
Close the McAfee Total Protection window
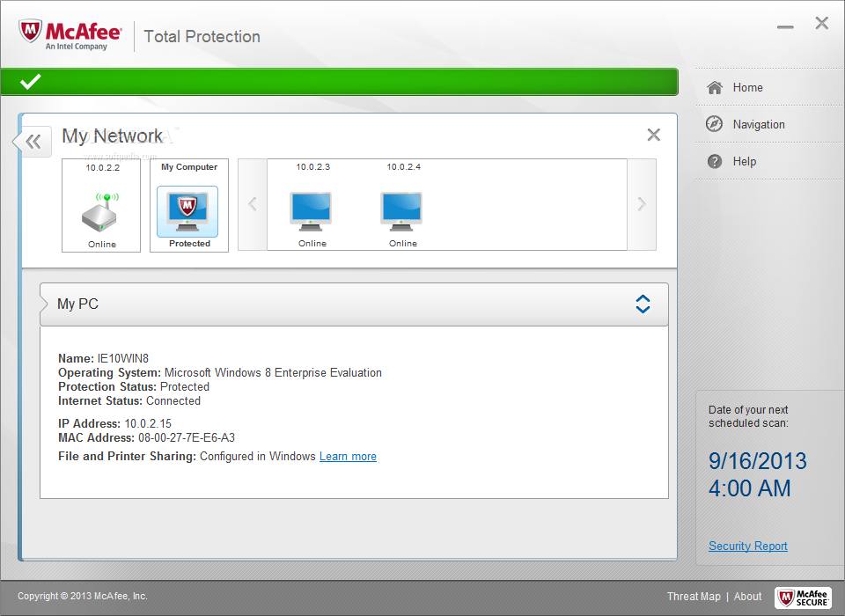coord(822,23)
